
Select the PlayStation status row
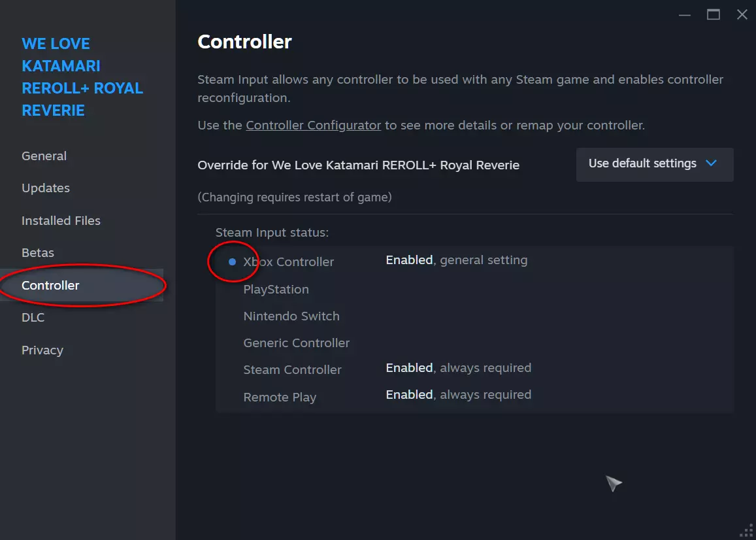276,290
